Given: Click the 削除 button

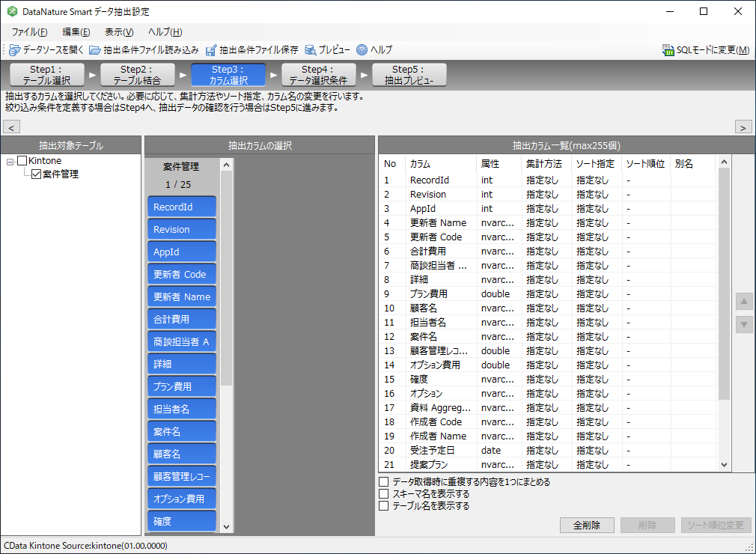Looking at the screenshot, I should click(647, 525).
